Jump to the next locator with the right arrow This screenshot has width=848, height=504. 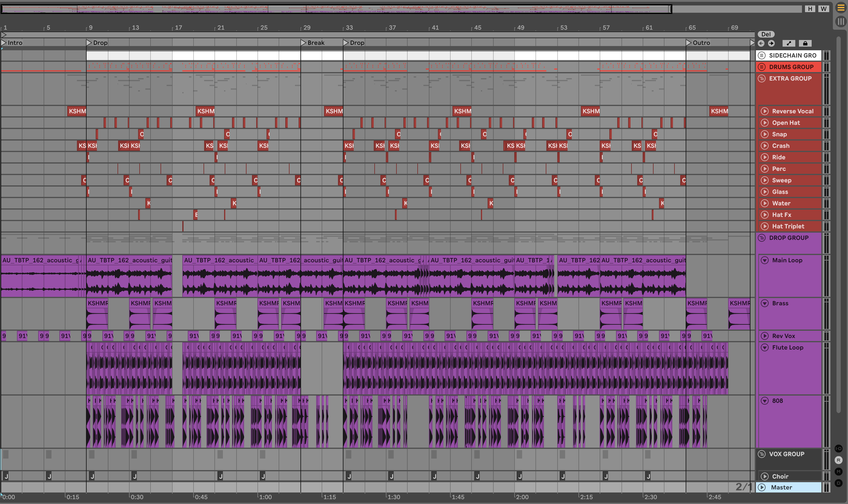[771, 44]
